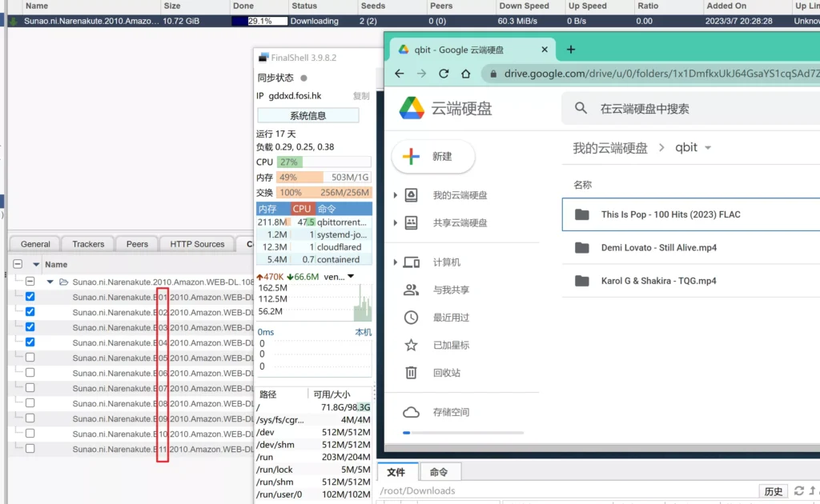This screenshot has width=820, height=504.
Task: Enable the E11 episode file checkbox
Action: point(30,449)
